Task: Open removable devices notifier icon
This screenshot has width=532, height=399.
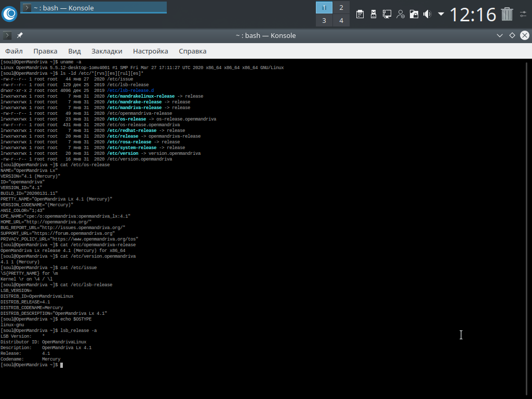Action: pos(374,14)
